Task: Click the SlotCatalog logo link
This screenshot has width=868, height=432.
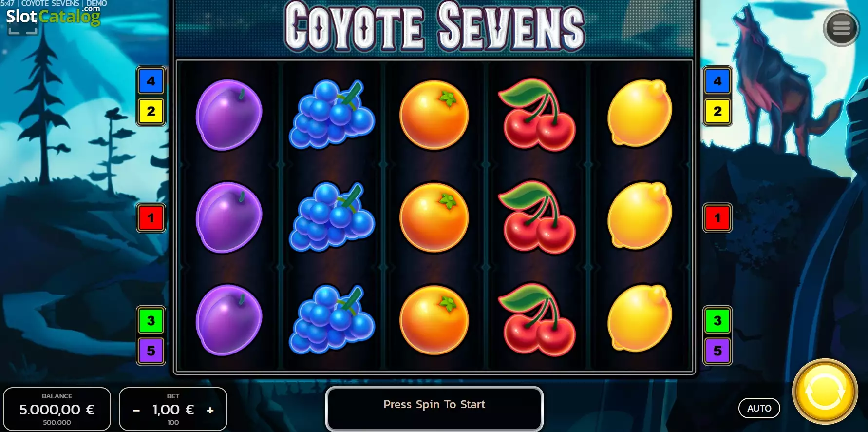Action: [x=53, y=16]
